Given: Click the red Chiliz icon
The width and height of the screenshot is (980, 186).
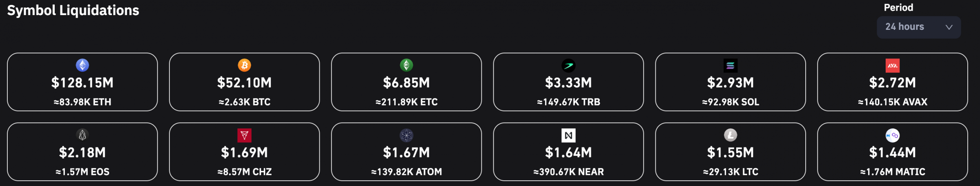Looking at the screenshot, I should [245, 135].
